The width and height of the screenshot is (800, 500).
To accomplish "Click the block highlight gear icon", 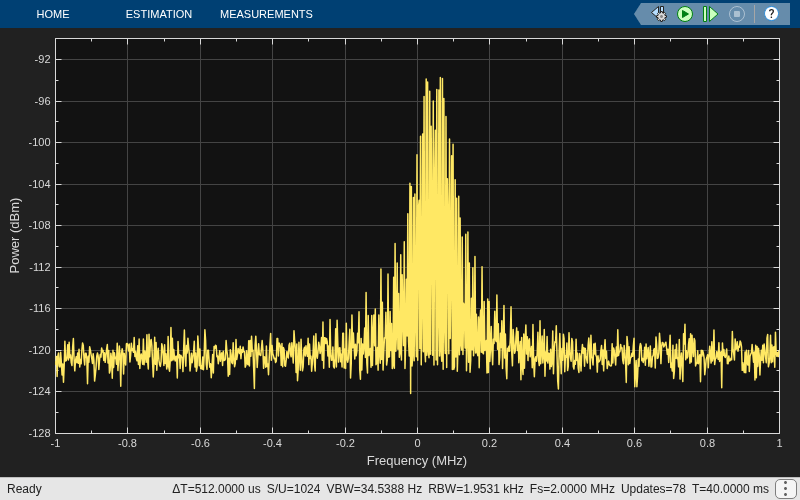I will click(x=659, y=14).
